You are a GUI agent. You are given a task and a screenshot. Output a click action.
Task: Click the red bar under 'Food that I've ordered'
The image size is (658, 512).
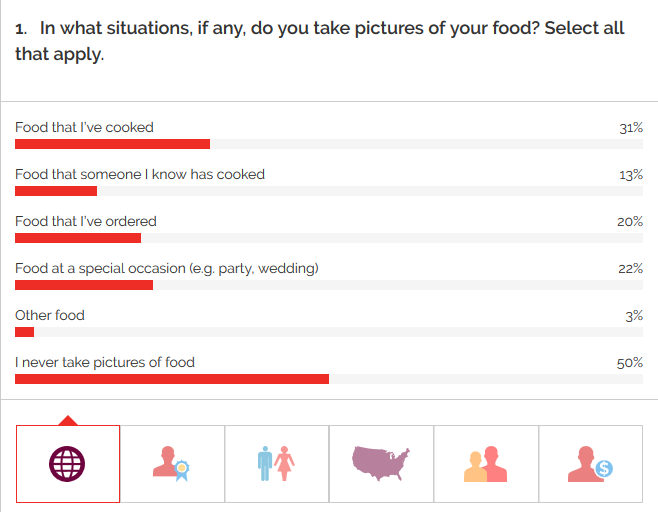78,238
